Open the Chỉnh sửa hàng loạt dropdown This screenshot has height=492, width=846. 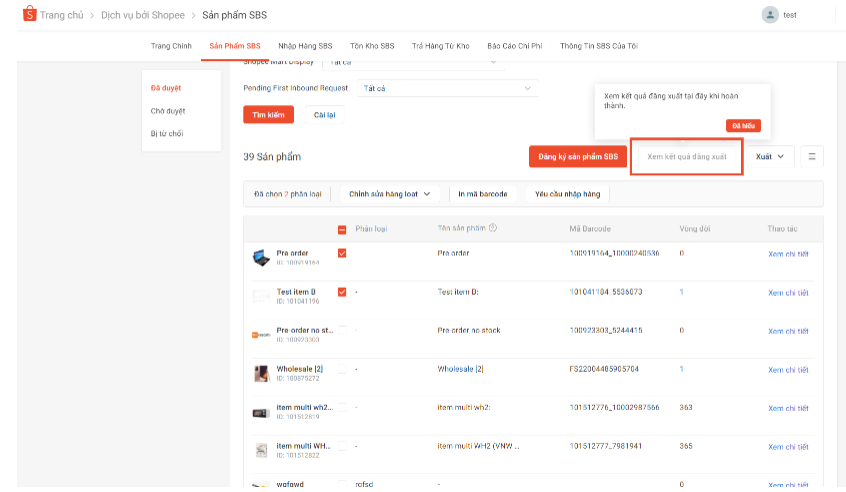389,194
